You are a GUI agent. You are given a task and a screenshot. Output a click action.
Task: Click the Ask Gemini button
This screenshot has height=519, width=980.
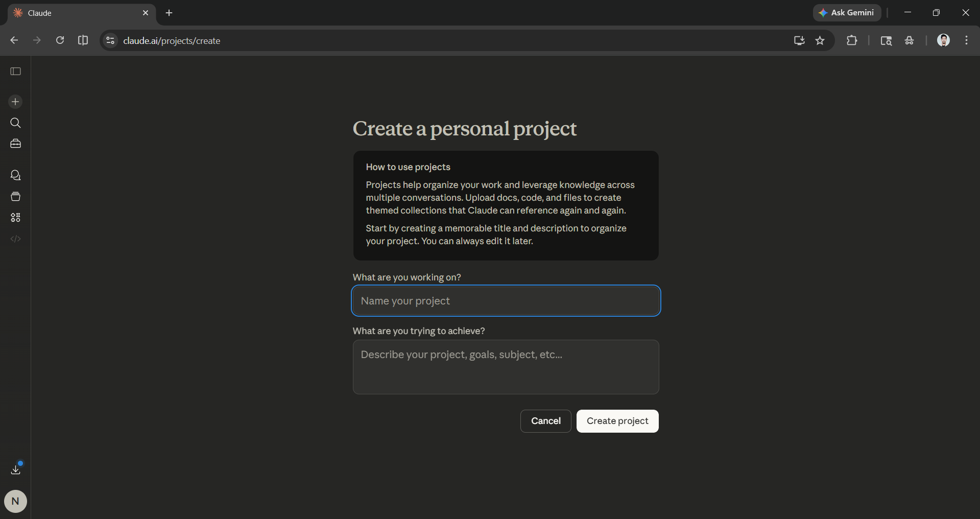coord(846,13)
